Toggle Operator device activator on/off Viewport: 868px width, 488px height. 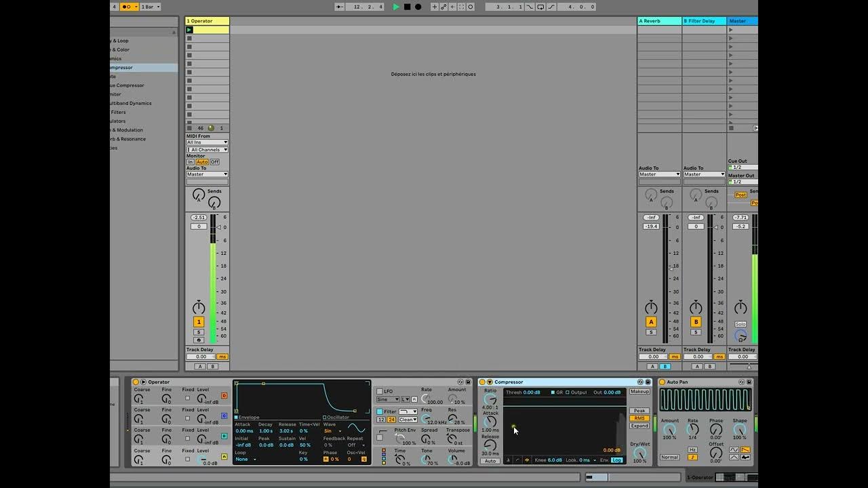click(x=136, y=382)
